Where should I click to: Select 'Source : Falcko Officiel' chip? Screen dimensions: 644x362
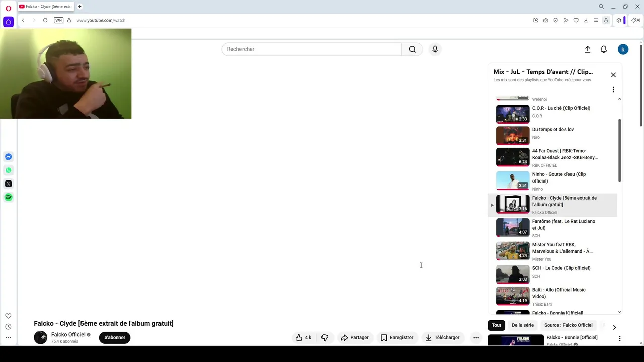tap(569, 325)
